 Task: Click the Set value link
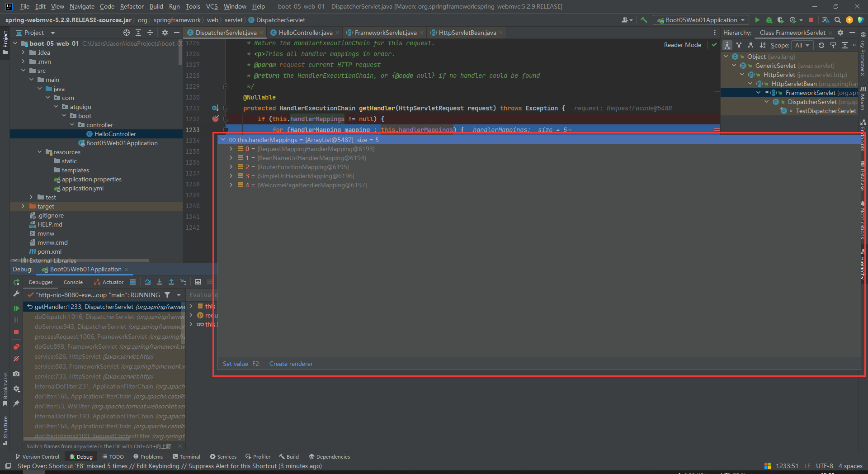[x=235, y=364]
